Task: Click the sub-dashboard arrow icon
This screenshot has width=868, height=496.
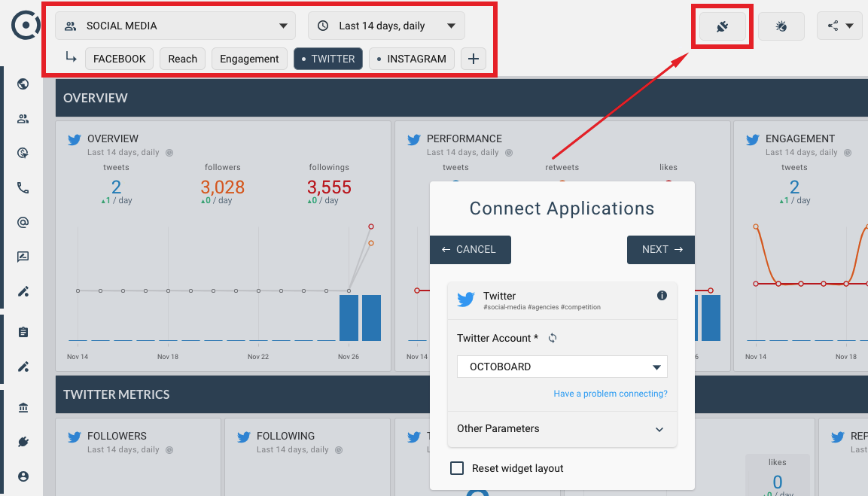Action: pyautogui.click(x=71, y=56)
